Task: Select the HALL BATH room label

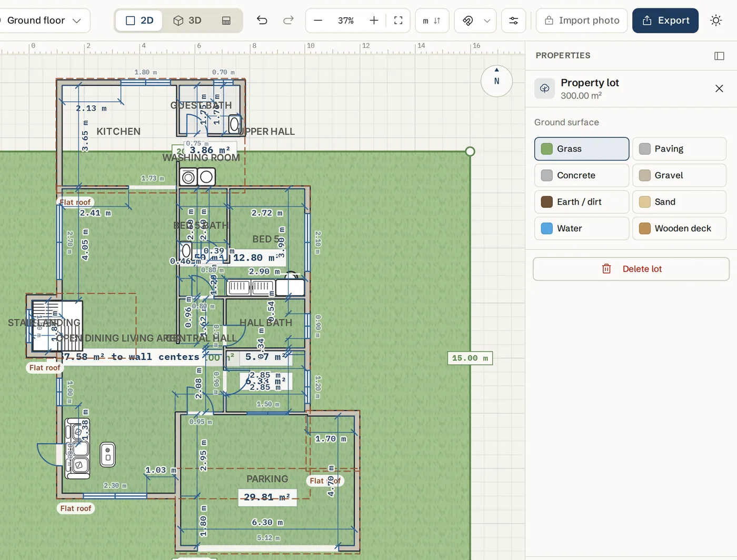Action: 266,323
